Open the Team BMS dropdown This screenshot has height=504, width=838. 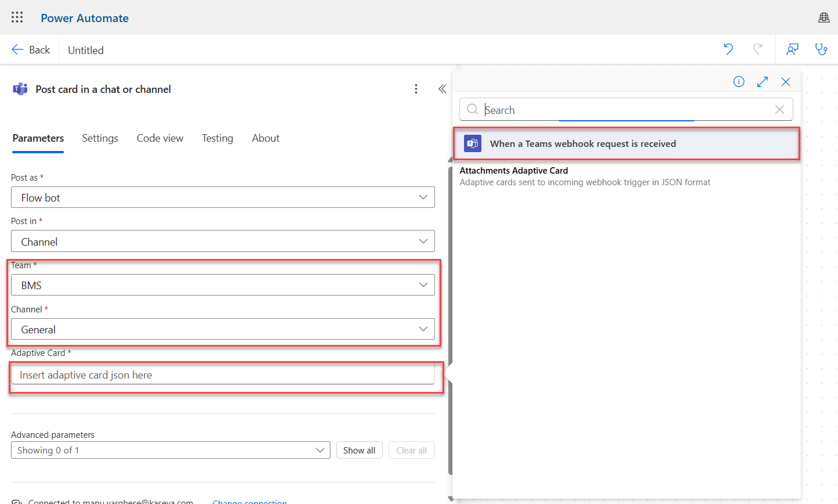[223, 285]
